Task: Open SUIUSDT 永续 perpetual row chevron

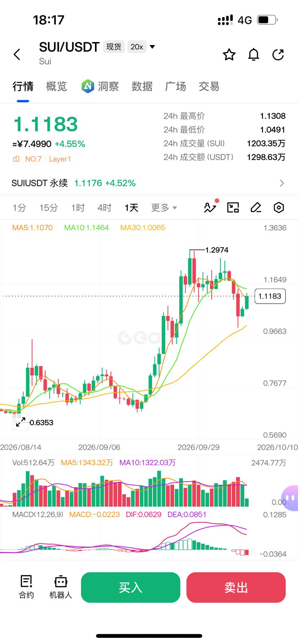Action: 282,183
